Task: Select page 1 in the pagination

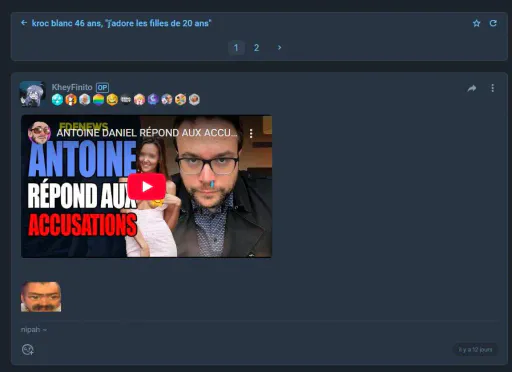Action: tap(236, 48)
